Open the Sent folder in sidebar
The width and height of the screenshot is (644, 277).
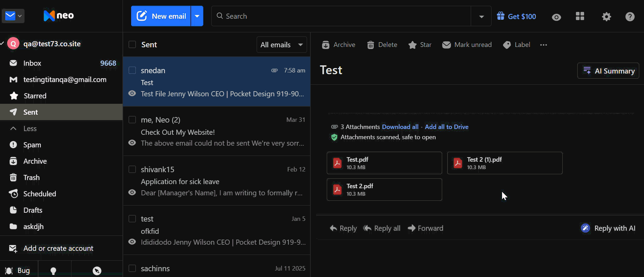pos(61,112)
